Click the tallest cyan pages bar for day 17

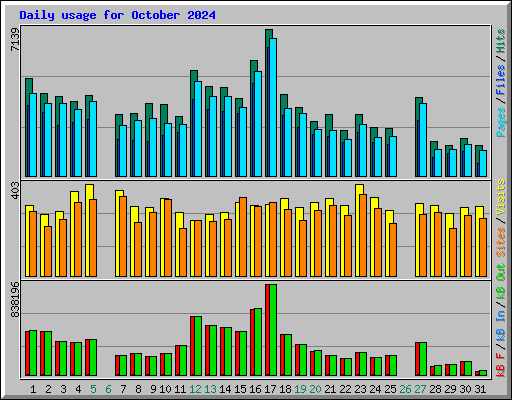point(273,107)
